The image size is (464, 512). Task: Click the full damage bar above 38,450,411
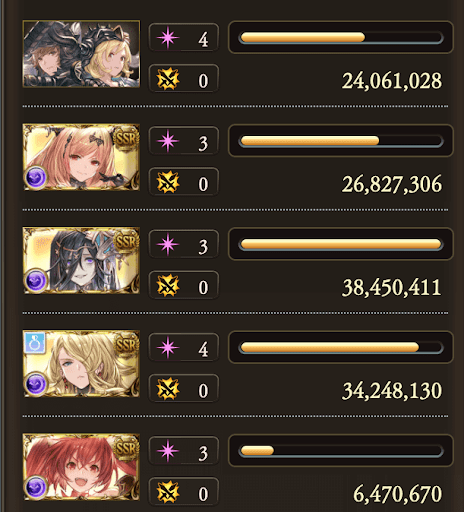coord(341,244)
